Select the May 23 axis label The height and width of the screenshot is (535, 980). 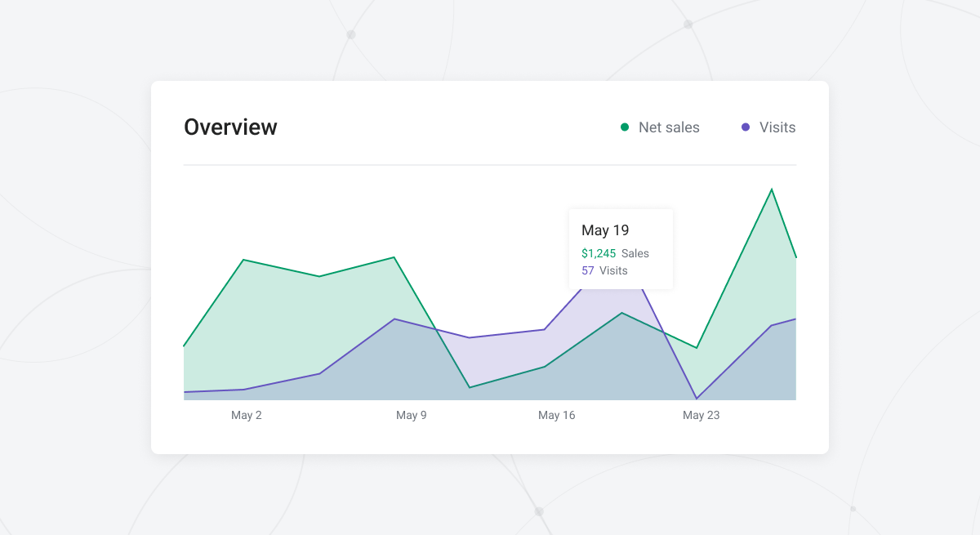[702, 415]
